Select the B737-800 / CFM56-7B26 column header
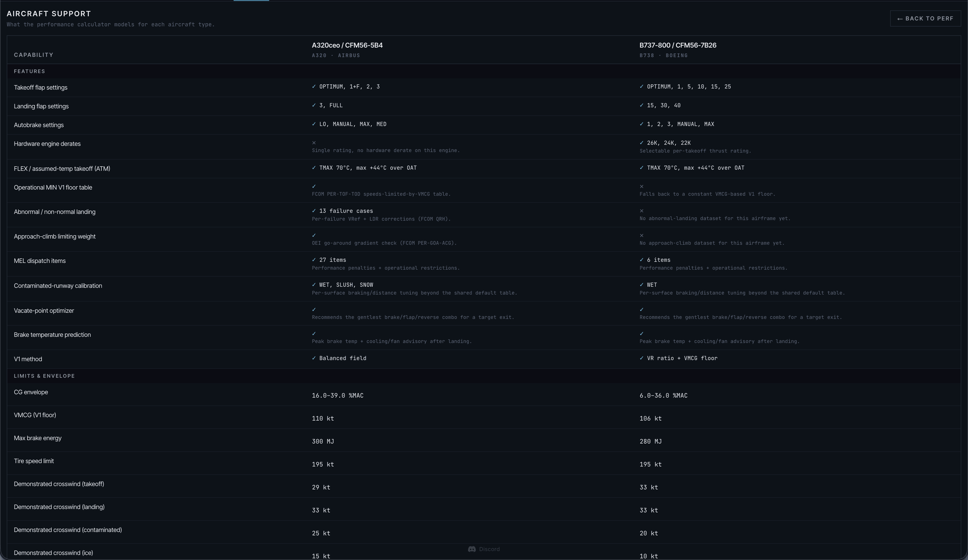Screen dimensions: 968x560 point(678,45)
